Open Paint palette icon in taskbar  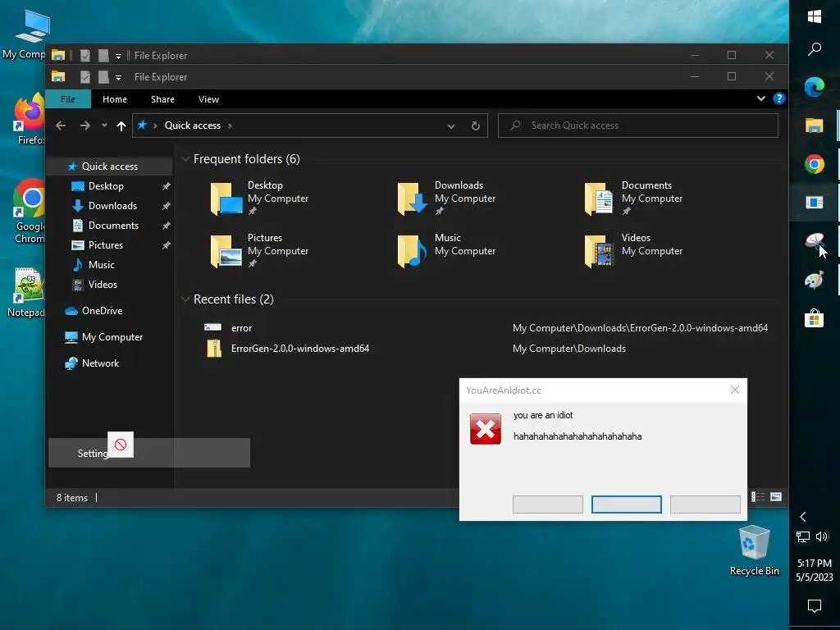815,280
